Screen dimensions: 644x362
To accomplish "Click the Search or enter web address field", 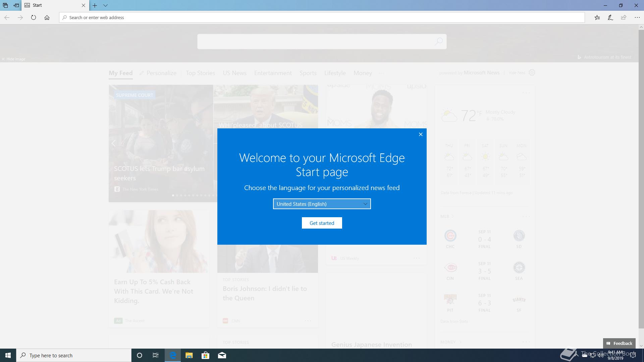I will tap(322, 17).
